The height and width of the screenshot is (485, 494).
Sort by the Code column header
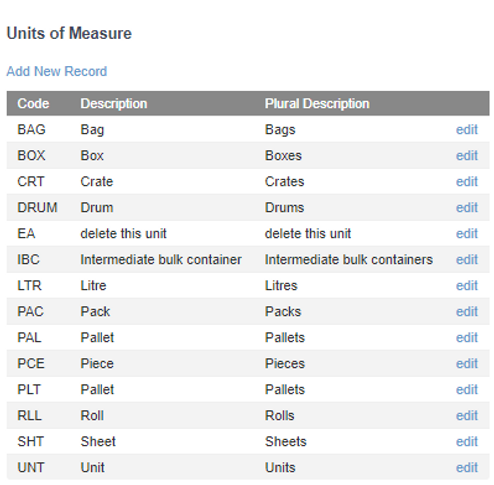pyautogui.click(x=33, y=103)
